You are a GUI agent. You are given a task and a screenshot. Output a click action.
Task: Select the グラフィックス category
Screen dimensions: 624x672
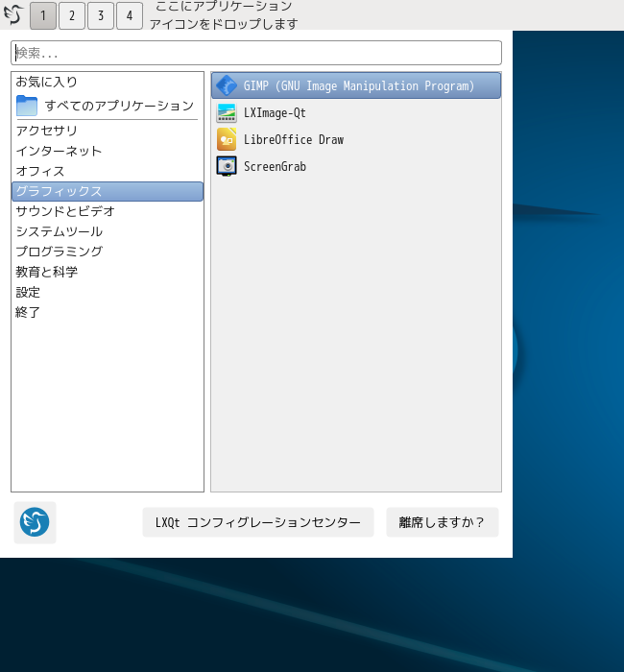tap(108, 191)
